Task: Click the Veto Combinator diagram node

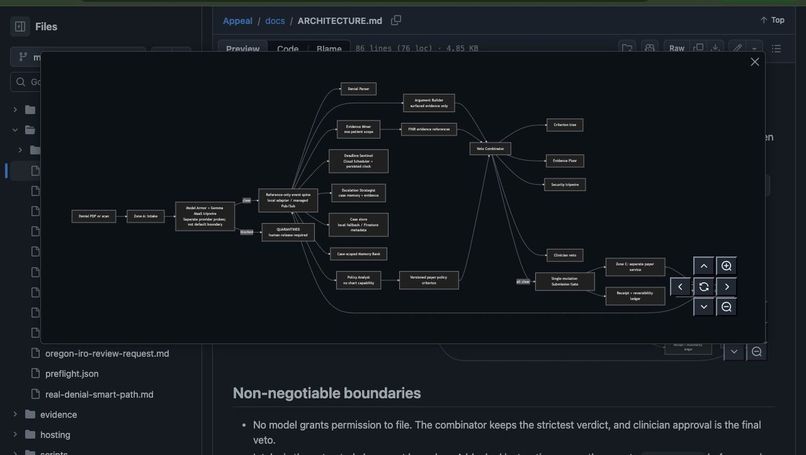Action: (x=490, y=149)
